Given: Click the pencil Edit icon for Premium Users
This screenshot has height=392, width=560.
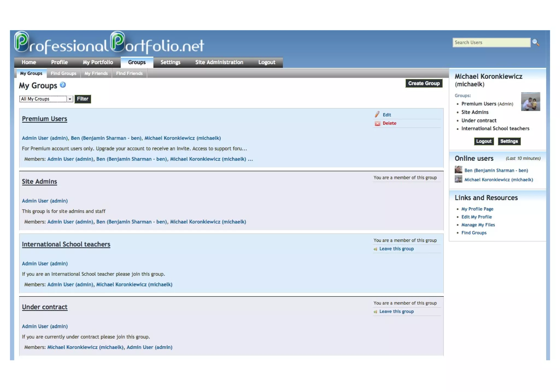Looking at the screenshot, I should click(377, 114).
